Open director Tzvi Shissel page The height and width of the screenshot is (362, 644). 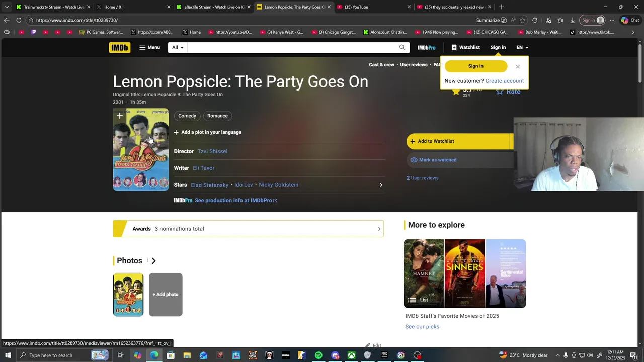(212, 151)
